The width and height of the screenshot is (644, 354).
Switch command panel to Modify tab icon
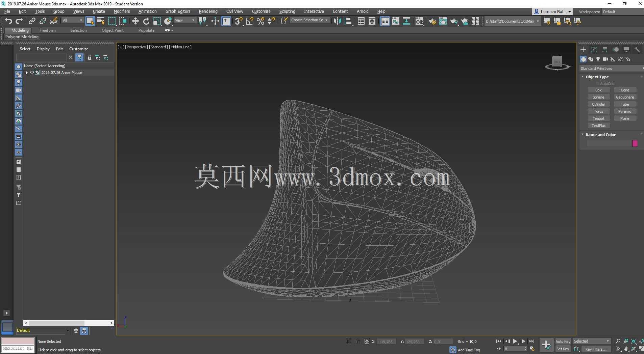pyautogui.click(x=594, y=50)
